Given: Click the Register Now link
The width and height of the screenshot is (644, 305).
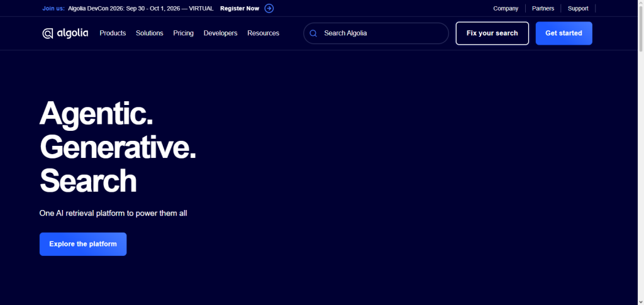Looking at the screenshot, I should [x=240, y=8].
